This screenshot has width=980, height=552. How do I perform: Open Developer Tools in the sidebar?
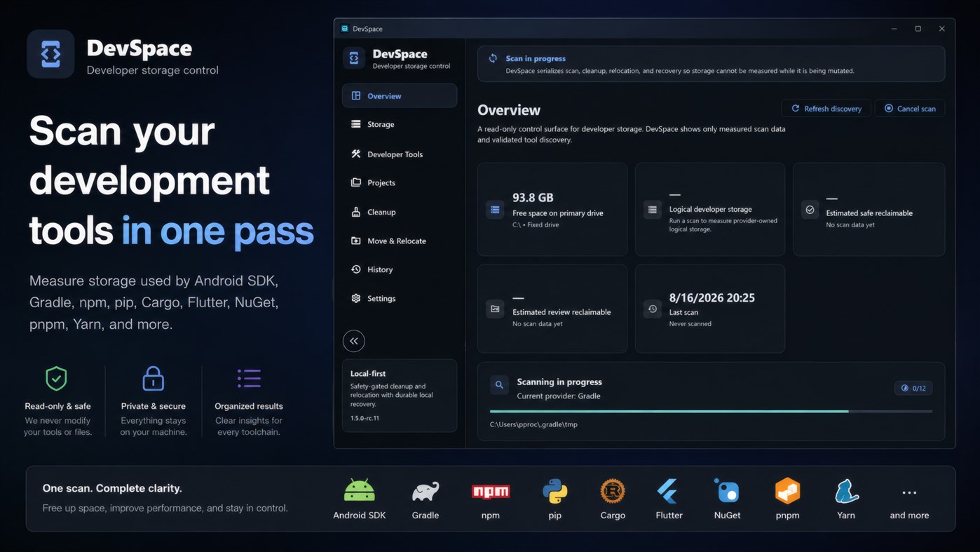coord(399,154)
